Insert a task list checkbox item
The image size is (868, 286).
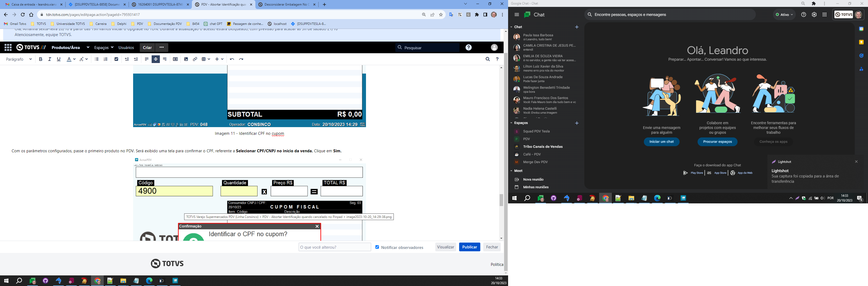tap(116, 59)
